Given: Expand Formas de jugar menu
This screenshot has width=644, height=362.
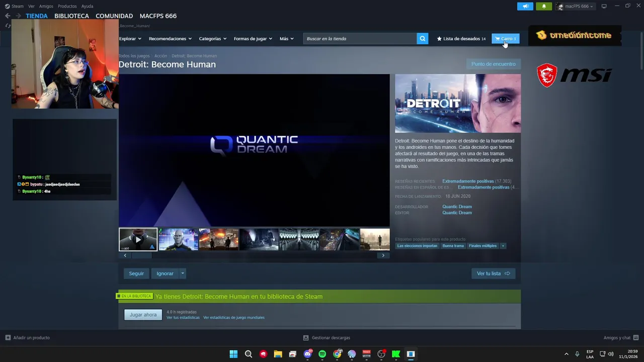Looking at the screenshot, I should tap(253, 39).
